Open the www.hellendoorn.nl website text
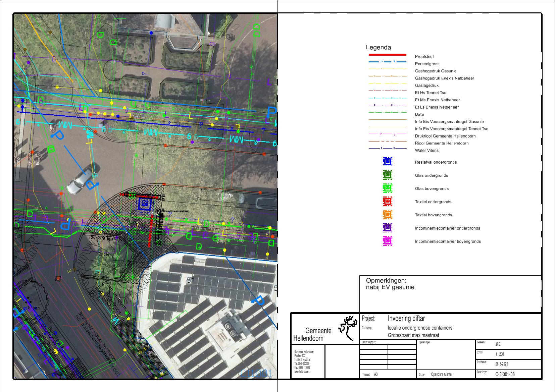Screen dimensions: 555x392 303,372
